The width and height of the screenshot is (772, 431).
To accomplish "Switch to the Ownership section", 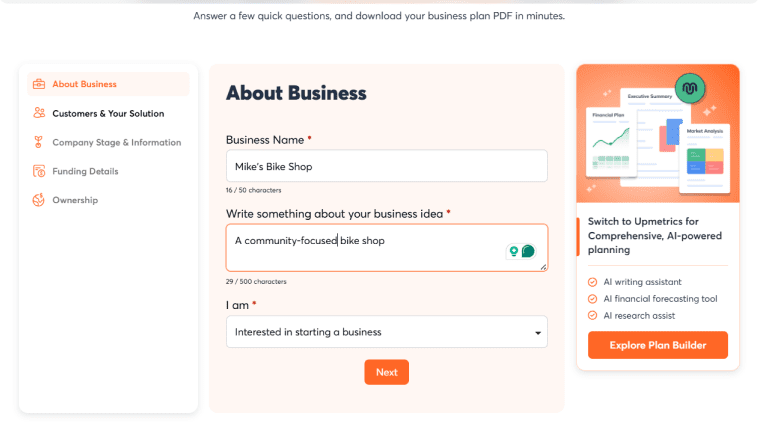I will pyautogui.click(x=75, y=200).
